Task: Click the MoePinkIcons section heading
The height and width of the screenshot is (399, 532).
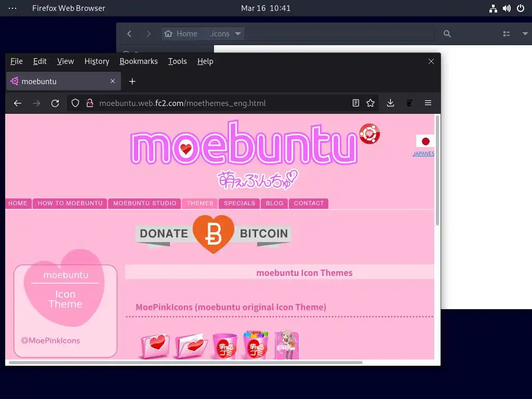Action: click(x=231, y=307)
